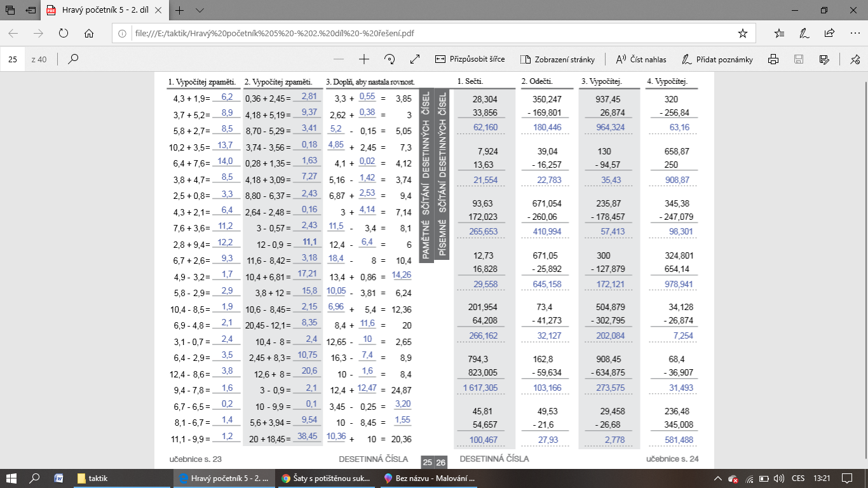Zoom in using the plus icon
The width and height of the screenshot is (868, 488).
(x=364, y=59)
